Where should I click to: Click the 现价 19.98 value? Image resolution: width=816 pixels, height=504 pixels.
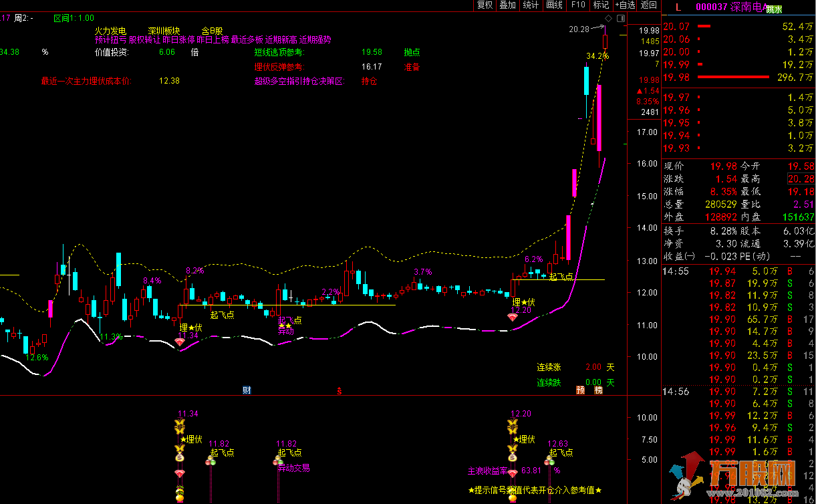(724, 166)
